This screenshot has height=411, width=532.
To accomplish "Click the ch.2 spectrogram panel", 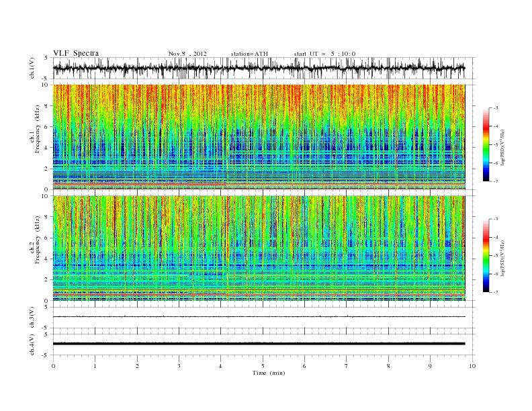I will click(x=259, y=248).
